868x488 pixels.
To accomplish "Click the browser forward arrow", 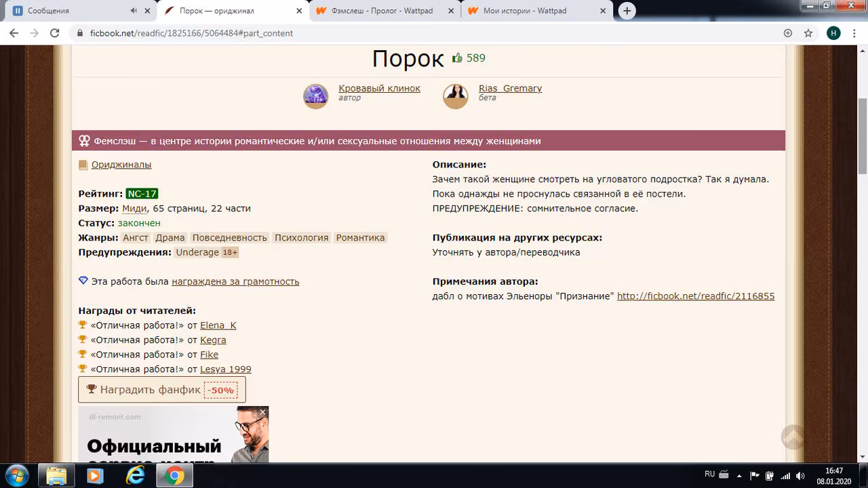I will (x=35, y=33).
